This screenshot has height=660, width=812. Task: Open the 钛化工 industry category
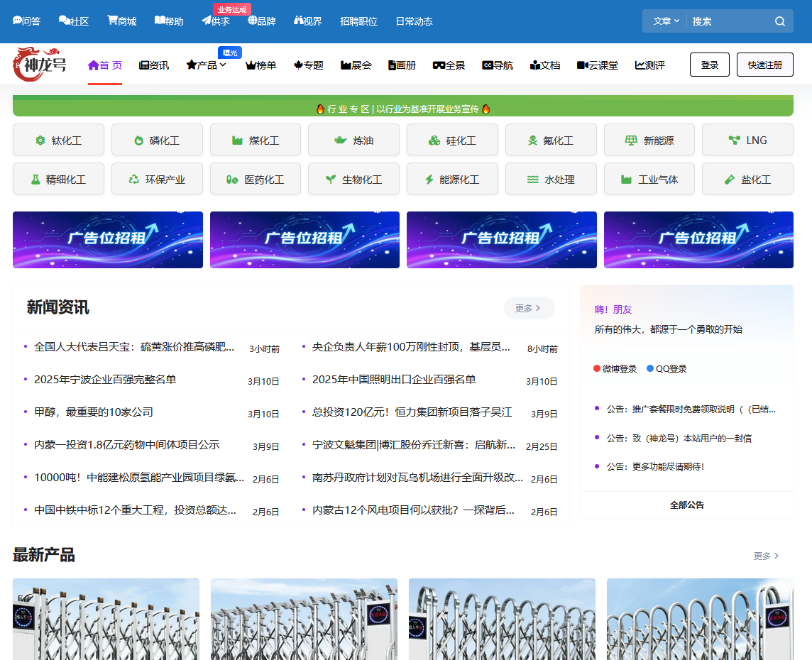pos(59,141)
